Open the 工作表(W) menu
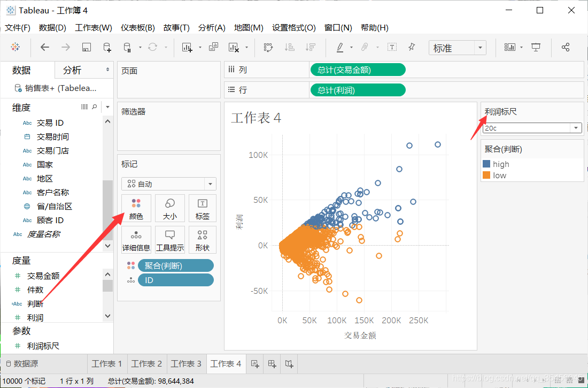 tap(94, 28)
